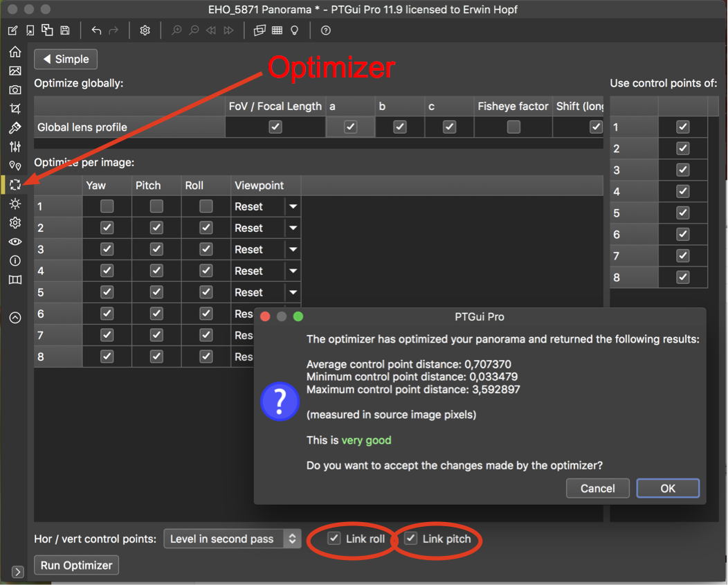Toggle the Shift (long side) checkbox
The height and width of the screenshot is (585, 728).
[596, 127]
